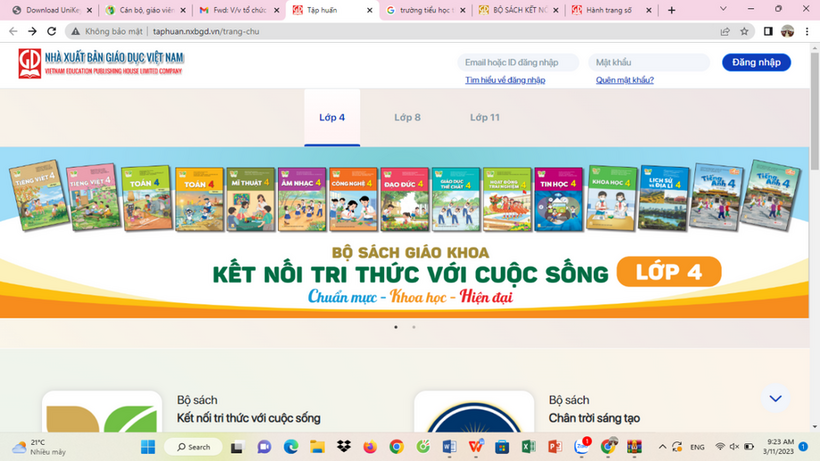This screenshot has width=820, height=461.
Task: Open Zalo from the taskbar
Action: [582, 447]
